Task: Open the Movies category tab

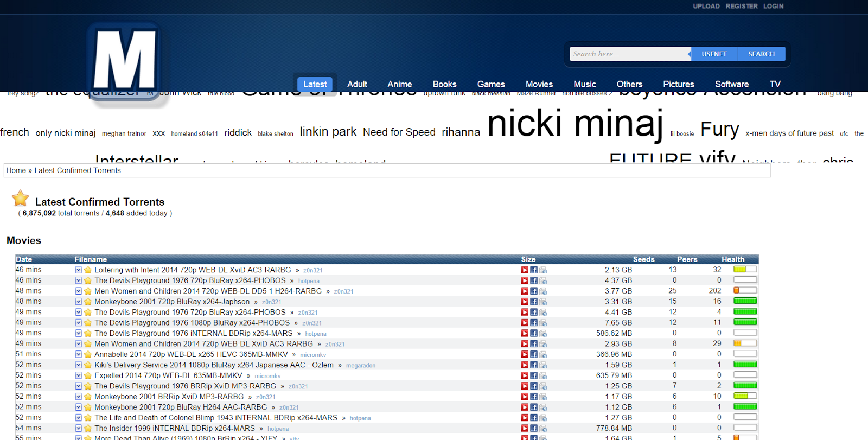Action: 539,84
